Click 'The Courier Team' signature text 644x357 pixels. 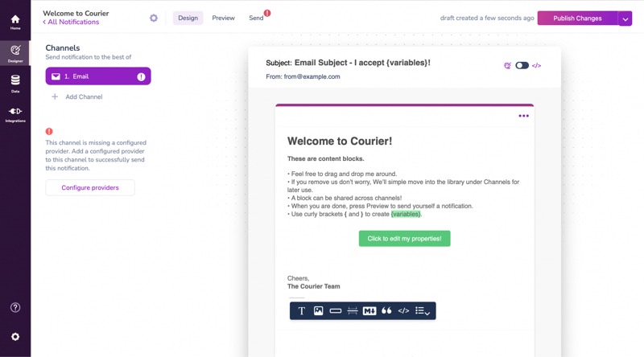[313, 286]
